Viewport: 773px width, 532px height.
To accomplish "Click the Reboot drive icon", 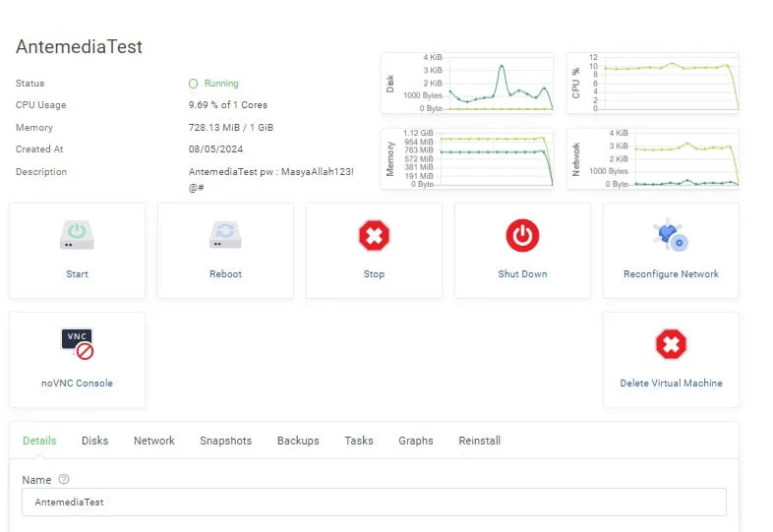I will click(x=225, y=235).
